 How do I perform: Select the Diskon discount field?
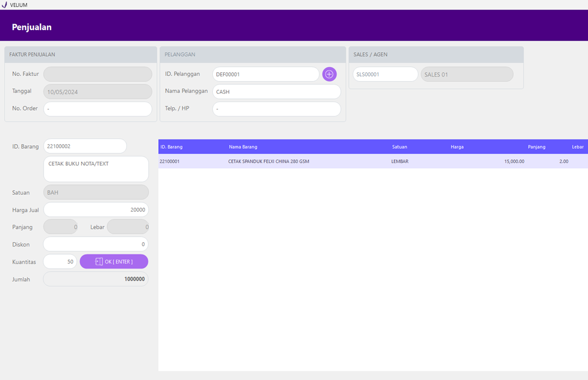[96, 244]
